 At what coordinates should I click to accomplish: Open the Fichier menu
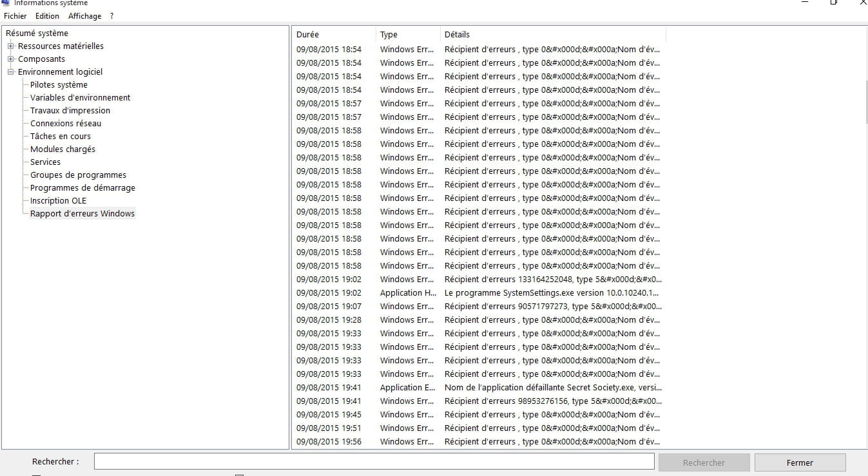pos(15,16)
